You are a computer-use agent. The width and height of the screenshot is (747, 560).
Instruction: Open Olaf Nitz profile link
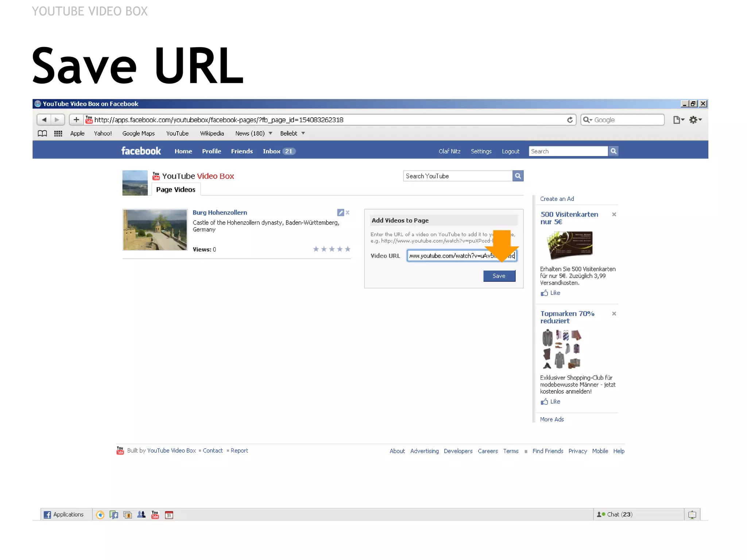click(449, 151)
